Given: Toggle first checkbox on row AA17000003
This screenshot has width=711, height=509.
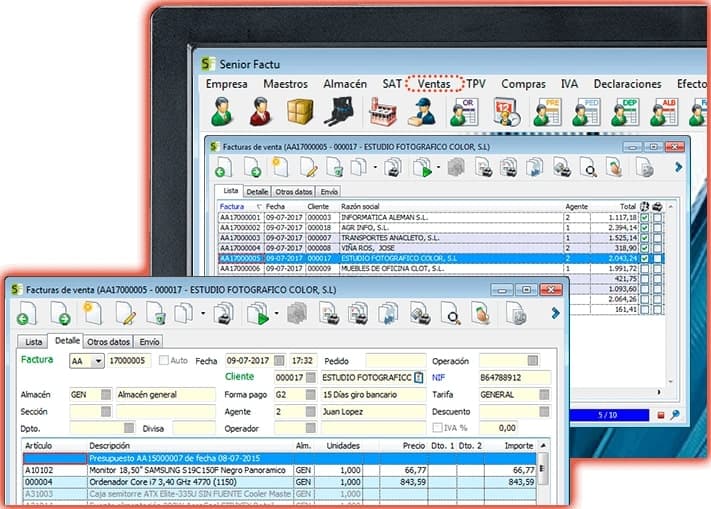Looking at the screenshot, I should [644, 238].
